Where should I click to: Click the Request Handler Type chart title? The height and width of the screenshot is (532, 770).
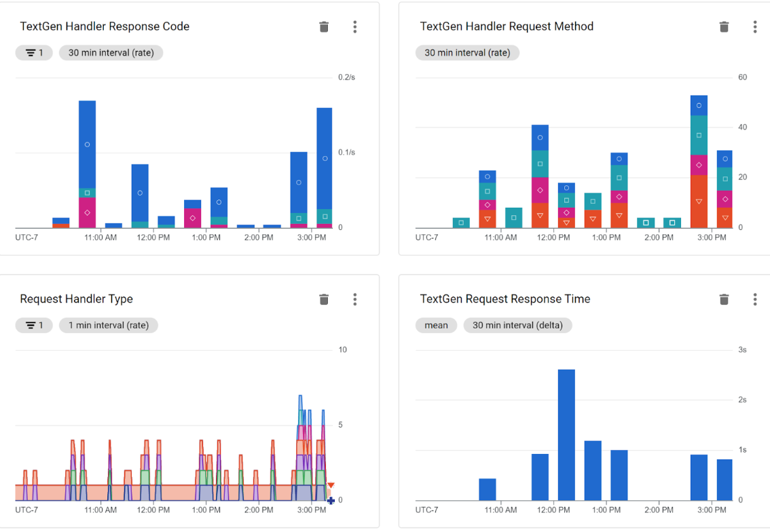(x=76, y=299)
